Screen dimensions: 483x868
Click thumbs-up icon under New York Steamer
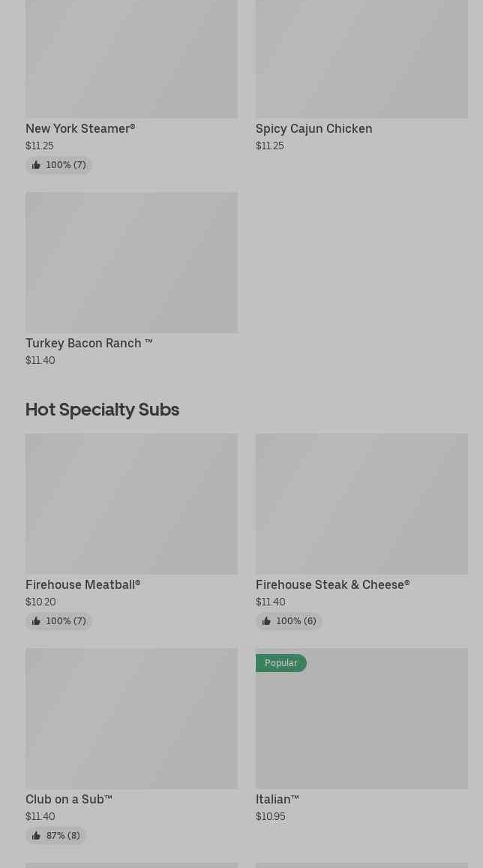[x=36, y=165]
